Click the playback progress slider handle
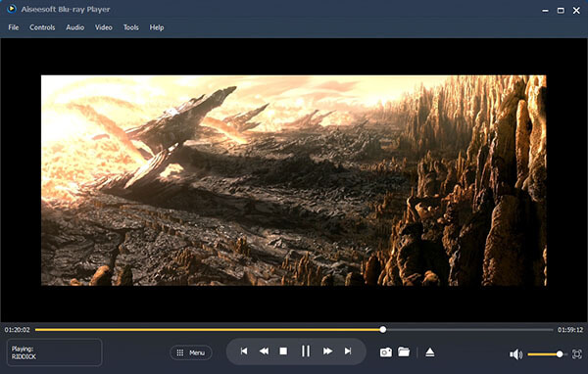Image resolution: width=588 pixels, height=374 pixels. (x=382, y=330)
